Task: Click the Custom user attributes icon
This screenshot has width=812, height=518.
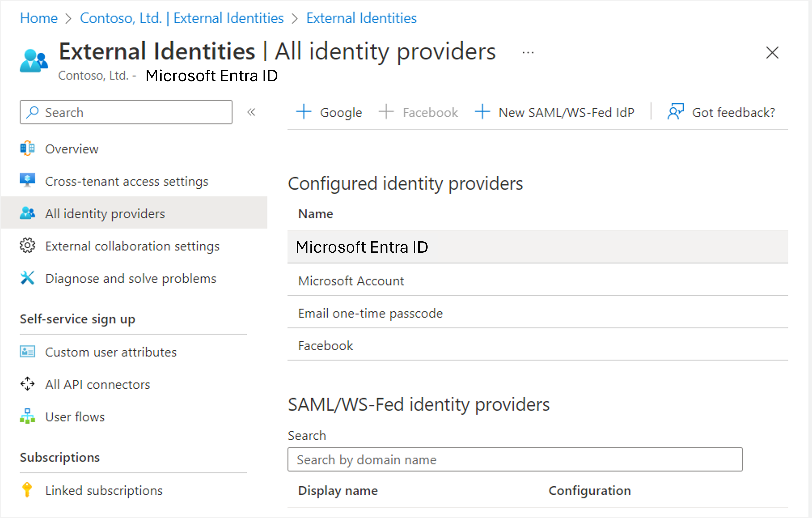Action: pos(27,352)
